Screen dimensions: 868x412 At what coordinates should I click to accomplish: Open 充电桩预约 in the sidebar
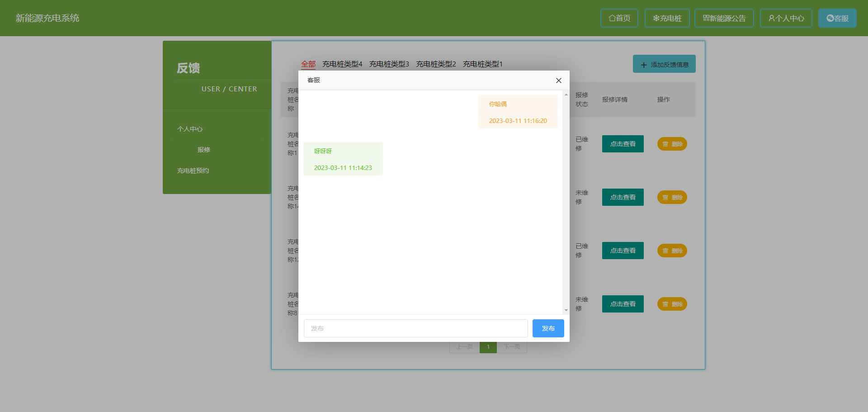pos(193,170)
